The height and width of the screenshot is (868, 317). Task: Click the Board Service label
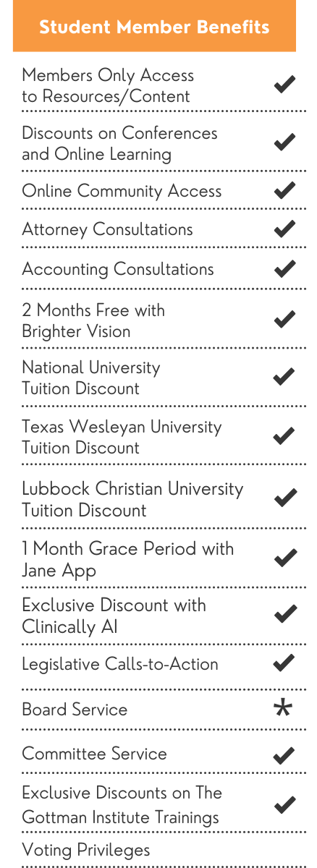[x=75, y=710]
